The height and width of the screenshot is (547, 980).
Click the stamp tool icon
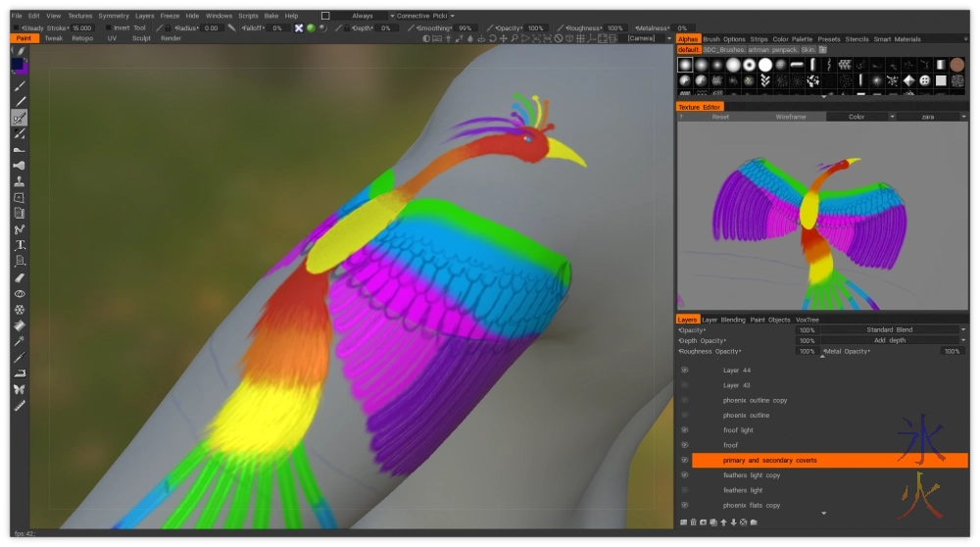click(x=20, y=181)
